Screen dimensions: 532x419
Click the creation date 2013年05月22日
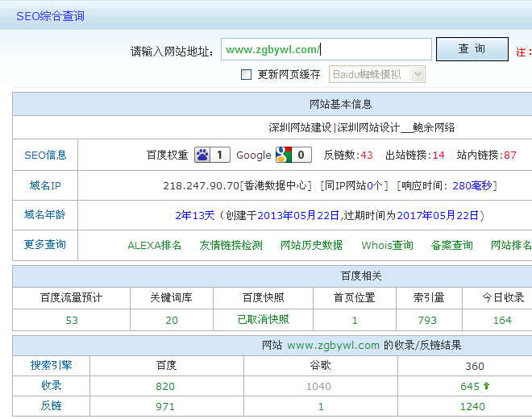(298, 215)
